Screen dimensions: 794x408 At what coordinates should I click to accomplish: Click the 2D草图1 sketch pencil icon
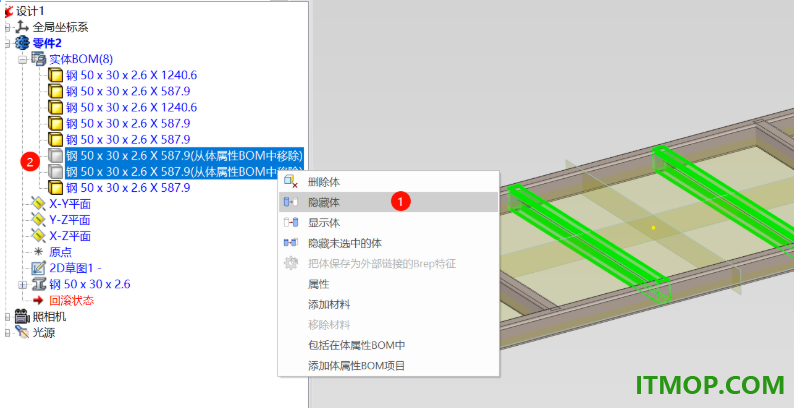38,268
